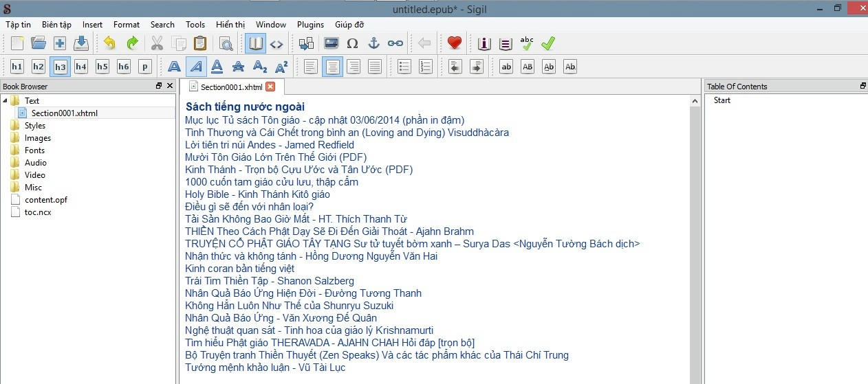Viewport: 868px width, 384px height.
Task: Center align the text
Action: click(332, 67)
